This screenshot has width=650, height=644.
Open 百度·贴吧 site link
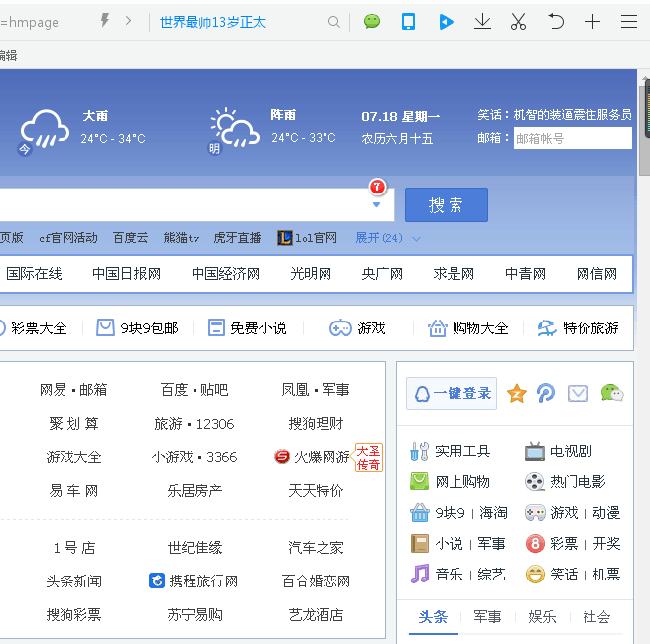point(195,390)
